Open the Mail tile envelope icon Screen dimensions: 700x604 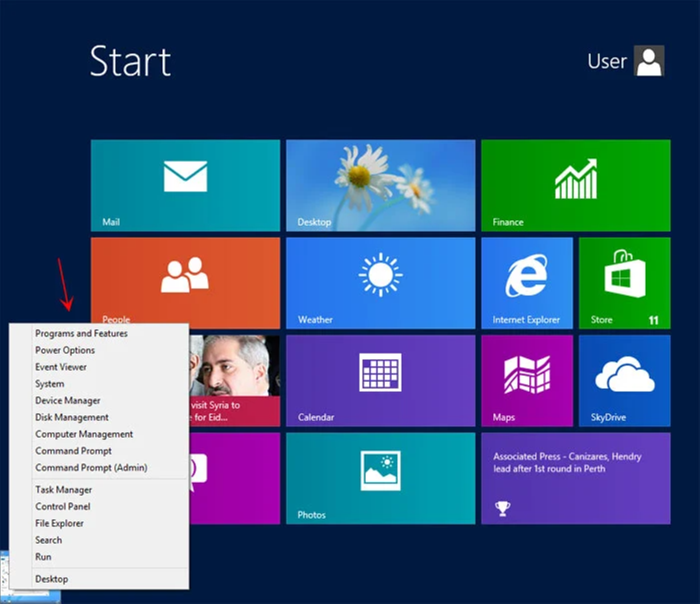tap(185, 176)
